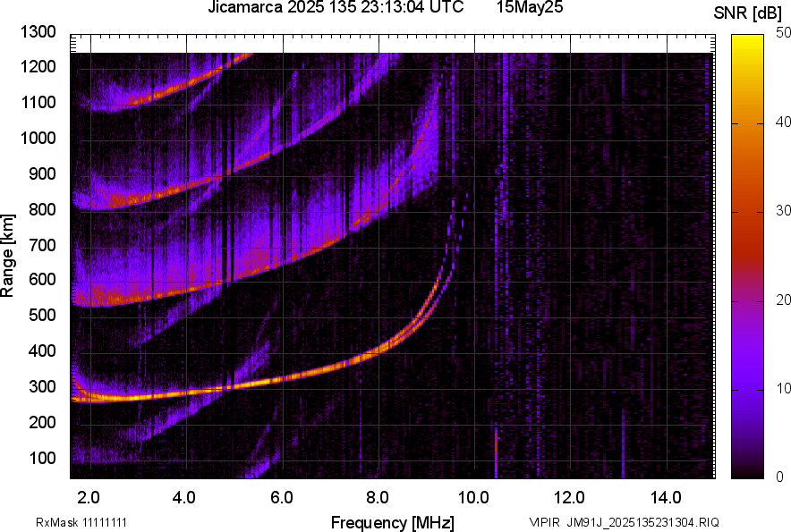Click the '900' range tick label

(42, 174)
